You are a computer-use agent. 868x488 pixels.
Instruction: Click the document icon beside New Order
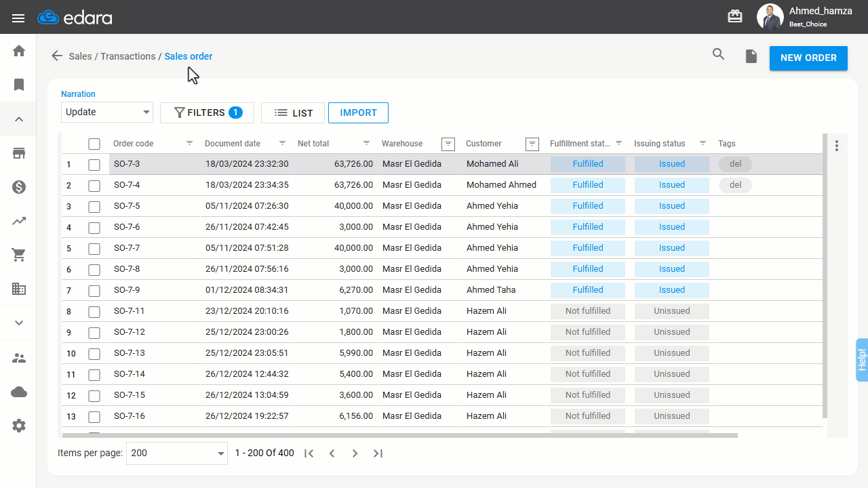(x=751, y=56)
